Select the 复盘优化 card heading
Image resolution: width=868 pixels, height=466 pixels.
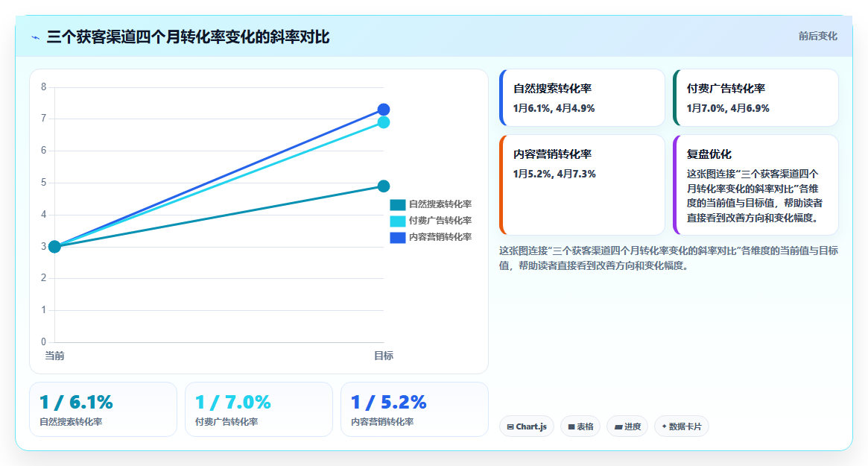pos(709,154)
